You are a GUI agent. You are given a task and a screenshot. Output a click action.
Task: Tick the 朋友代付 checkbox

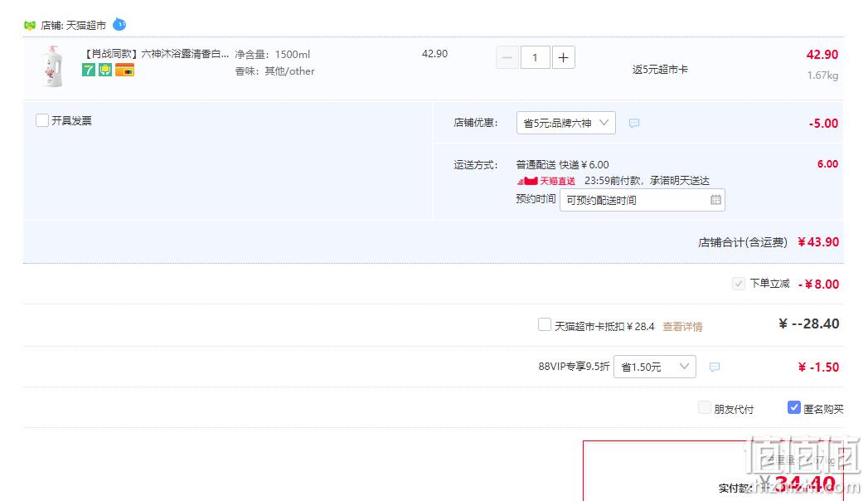[x=704, y=408]
